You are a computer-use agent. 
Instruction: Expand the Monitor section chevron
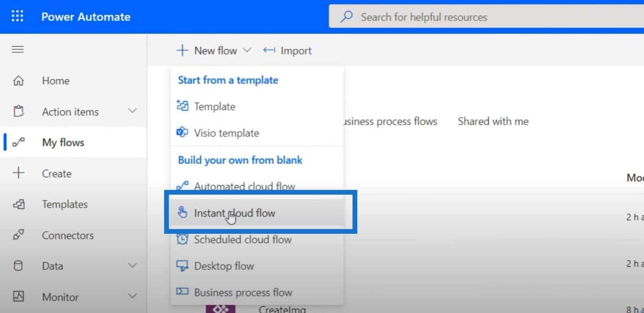pyautogui.click(x=133, y=296)
